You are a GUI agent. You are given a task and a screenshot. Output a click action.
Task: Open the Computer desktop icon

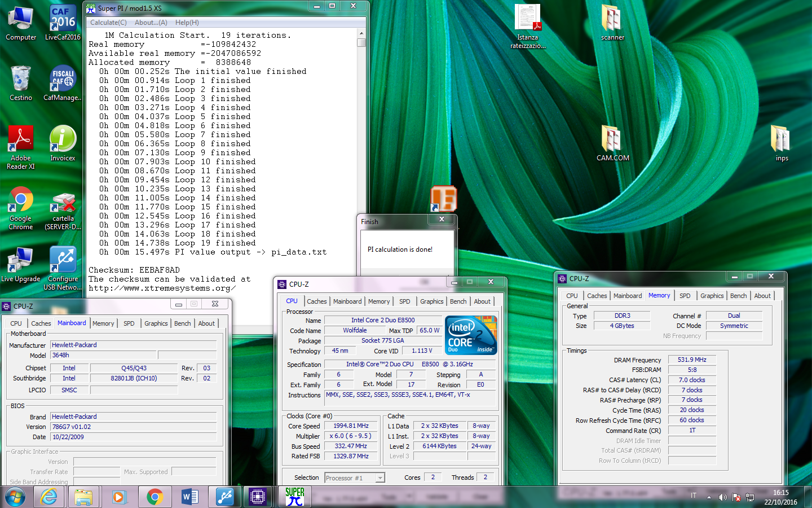pos(21,24)
